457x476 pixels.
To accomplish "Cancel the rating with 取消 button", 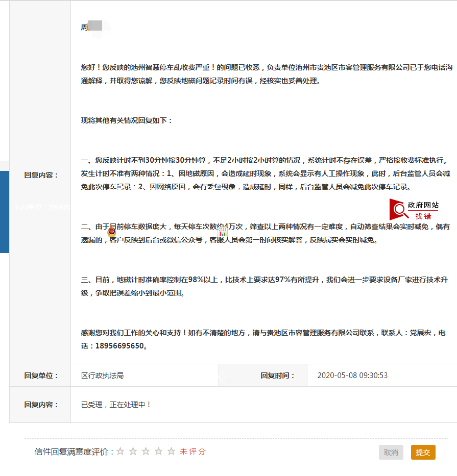I will pyautogui.click(x=391, y=453).
